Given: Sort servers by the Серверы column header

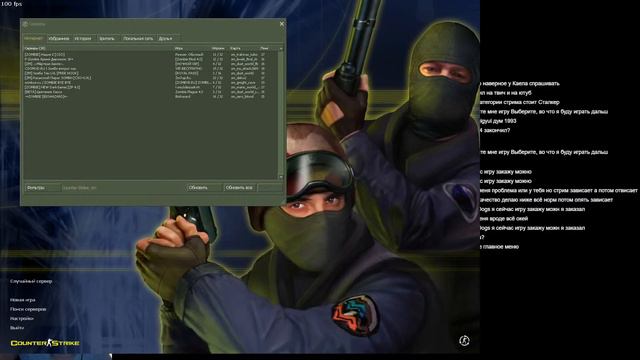Looking at the screenshot, I should tap(98, 49).
